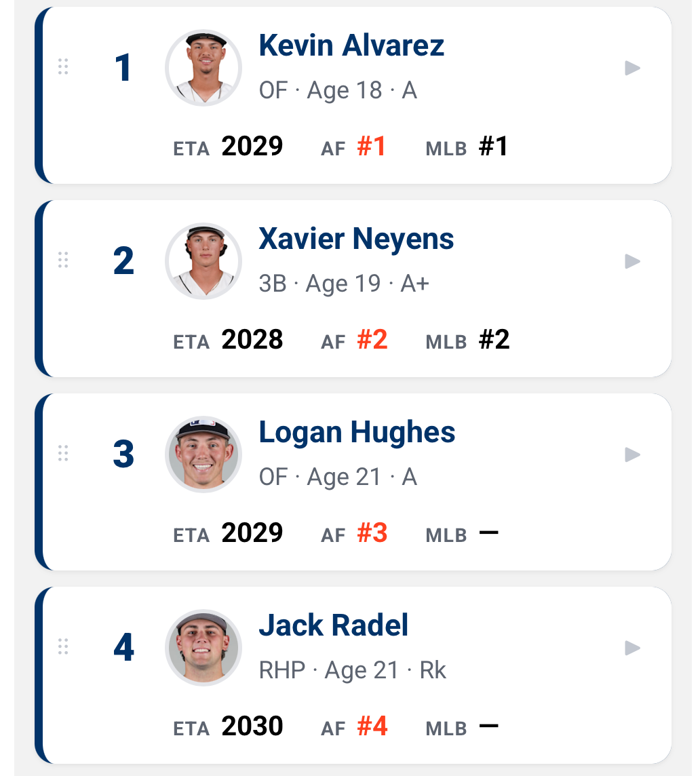Open Jack Radel player name link
The image size is (700, 776).
334,625
